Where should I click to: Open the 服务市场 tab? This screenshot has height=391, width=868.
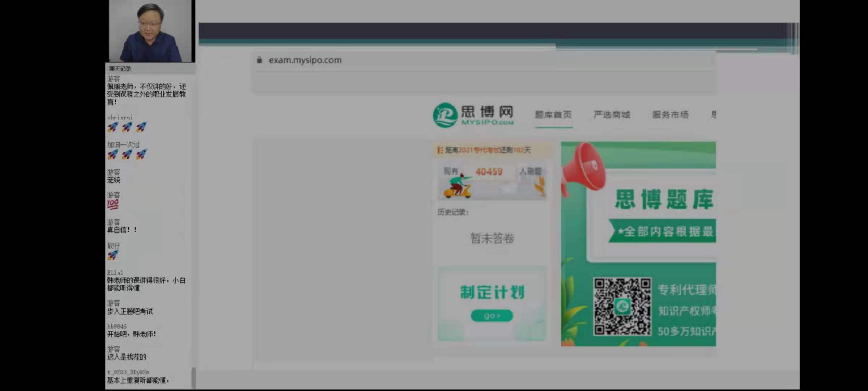coord(670,115)
